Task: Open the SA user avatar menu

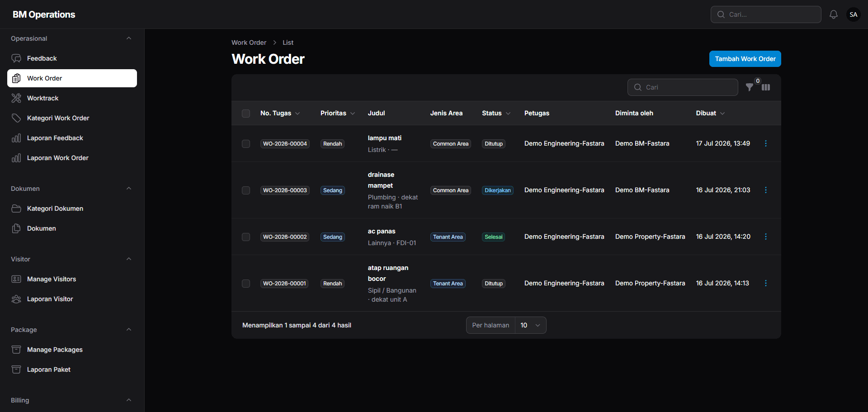Action: (854, 14)
